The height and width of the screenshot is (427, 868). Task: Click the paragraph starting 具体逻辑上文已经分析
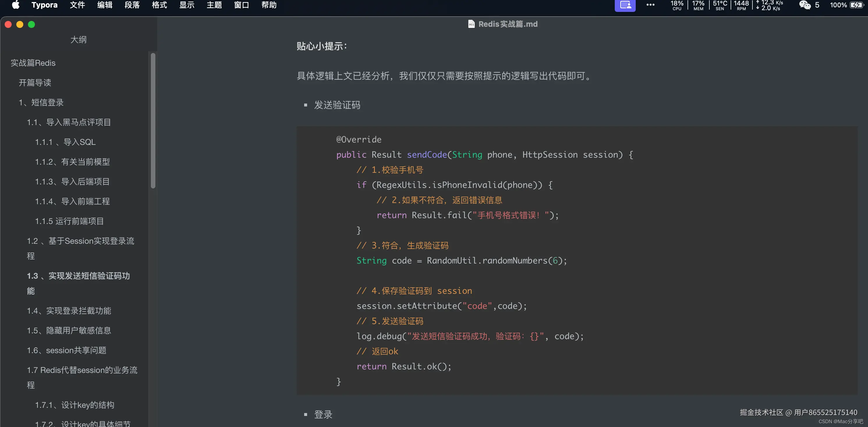click(x=444, y=76)
